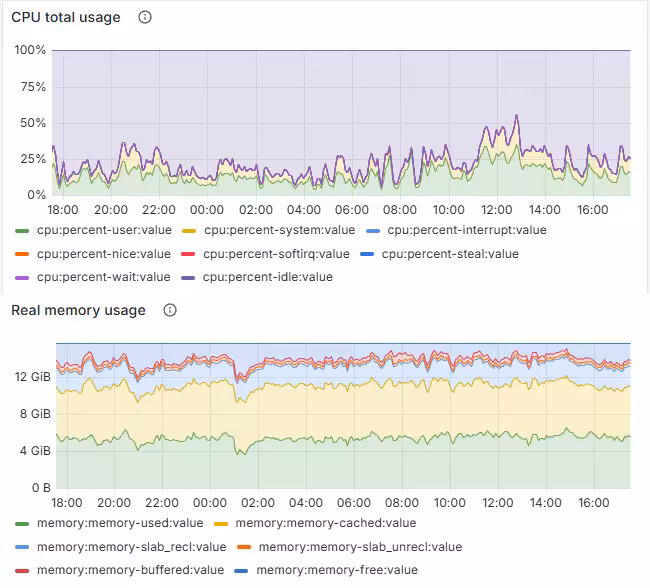This screenshot has width=650, height=588.
Task: Click the info icon next to CPU total usage
Action: pyautogui.click(x=145, y=17)
